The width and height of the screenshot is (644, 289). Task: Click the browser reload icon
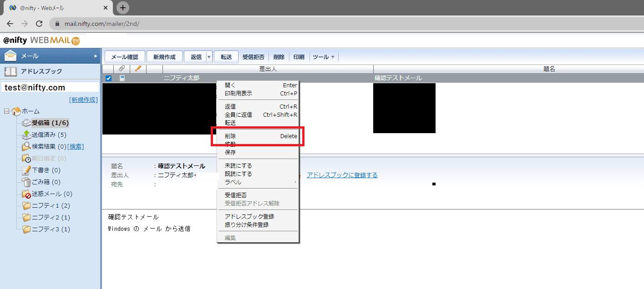[39, 24]
